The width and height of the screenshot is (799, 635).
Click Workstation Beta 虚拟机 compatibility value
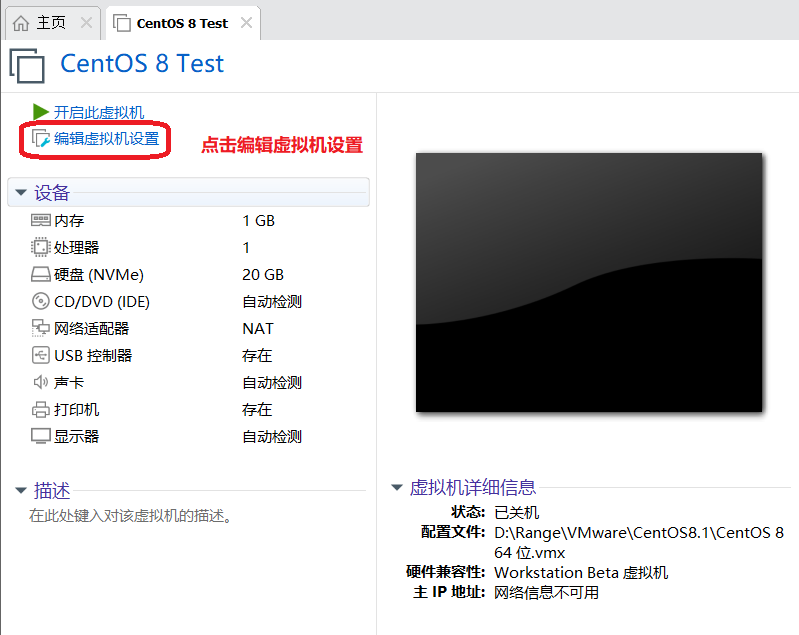[581, 573]
